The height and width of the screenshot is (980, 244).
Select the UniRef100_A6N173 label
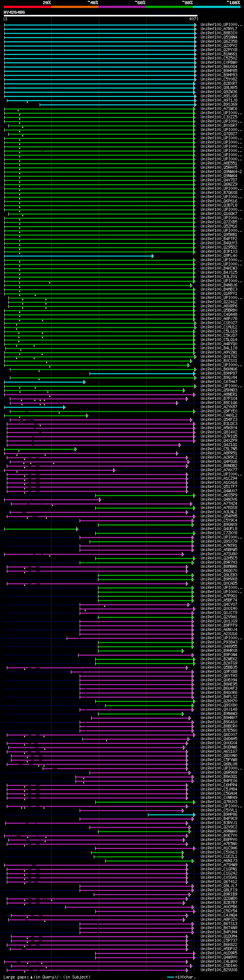[219, 860]
